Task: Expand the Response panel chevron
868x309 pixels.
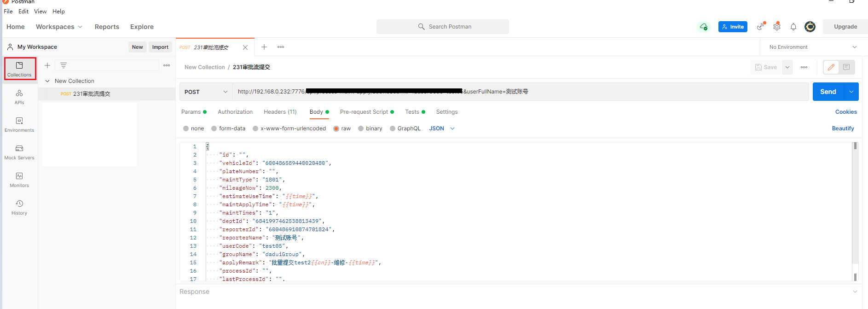Action: point(855,292)
